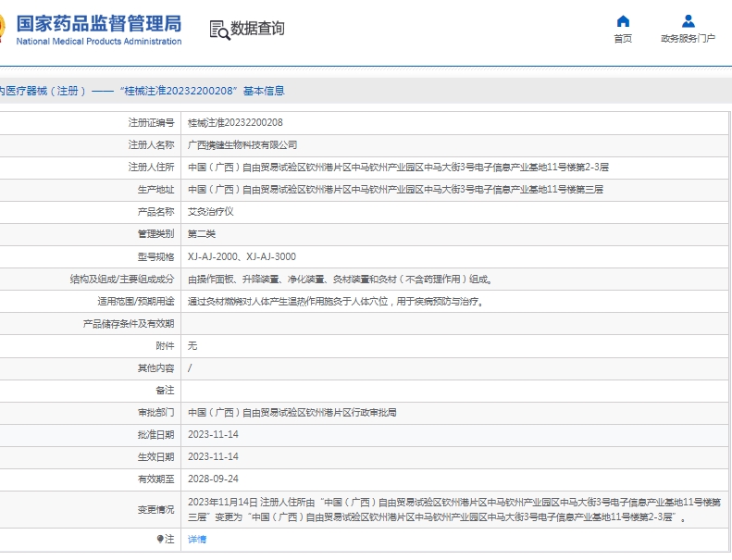Select the 首页 label text
The image size is (732, 560).
tap(623, 39)
